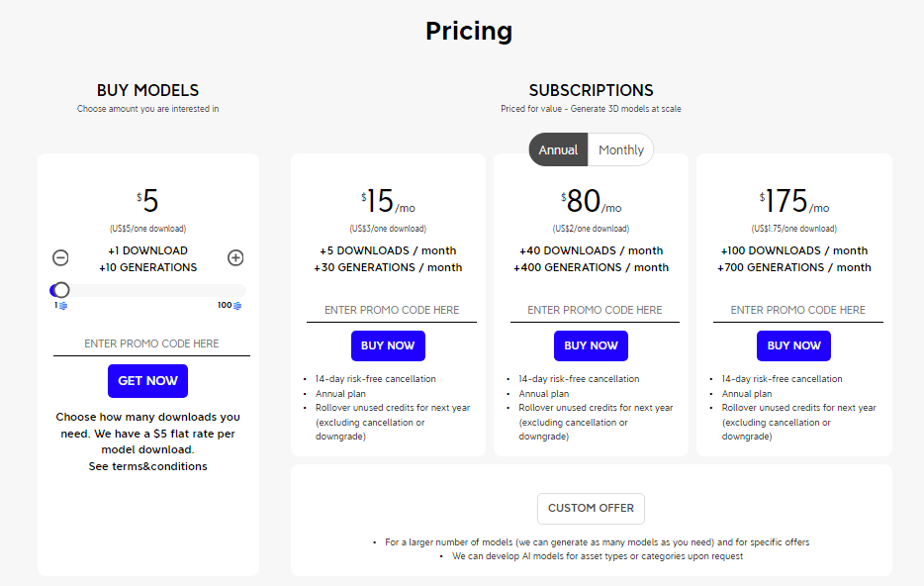Open the CUSTOM OFFER option
Image resolution: width=924 pixels, height=586 pixels.
click(x=591, y=508)
